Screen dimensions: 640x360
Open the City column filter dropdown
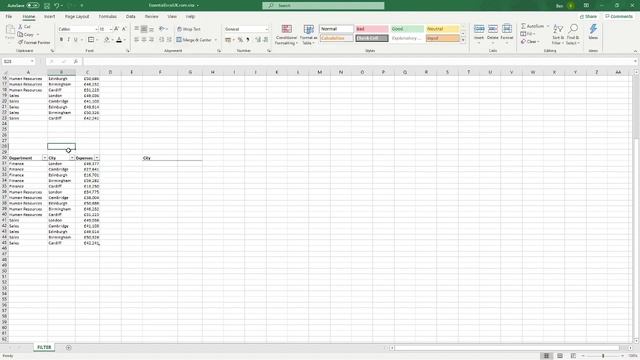[x=72, y=158]
